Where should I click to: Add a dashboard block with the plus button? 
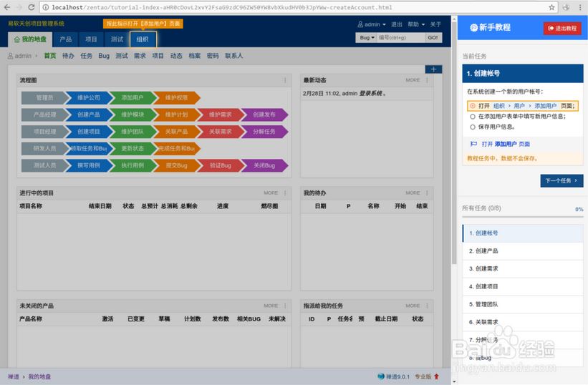pyautogui.click(x=433, y=69)
